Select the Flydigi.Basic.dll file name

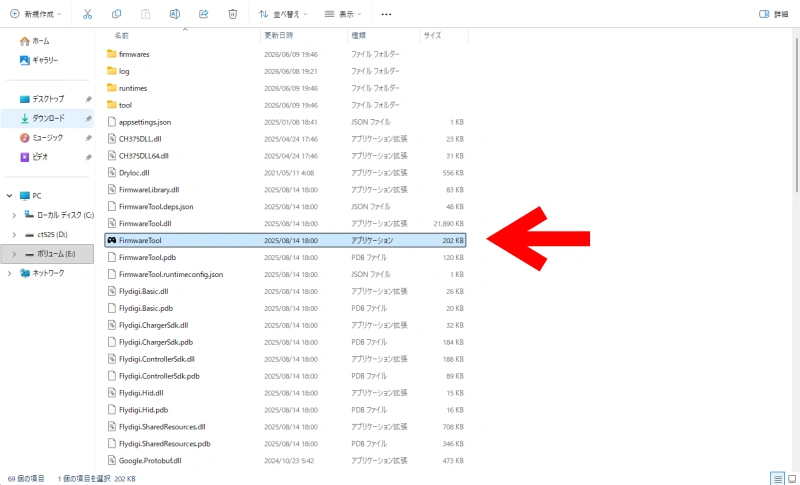click(144, 291)
